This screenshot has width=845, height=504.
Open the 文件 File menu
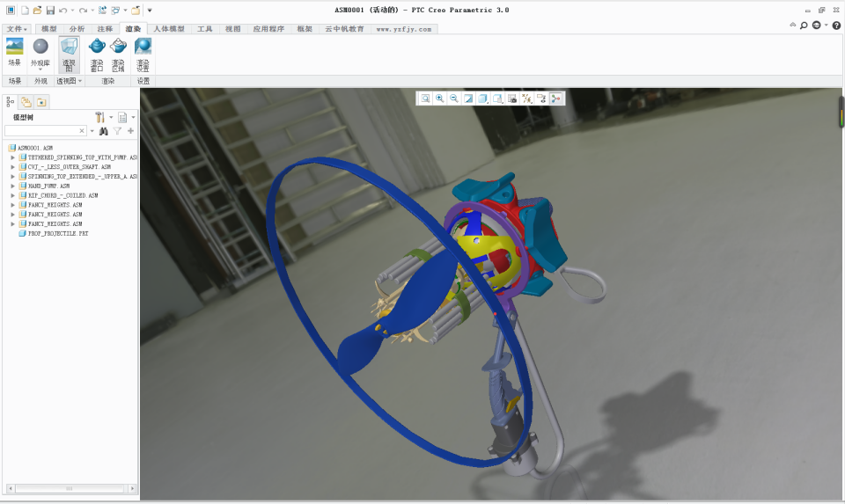click(17, 29)
